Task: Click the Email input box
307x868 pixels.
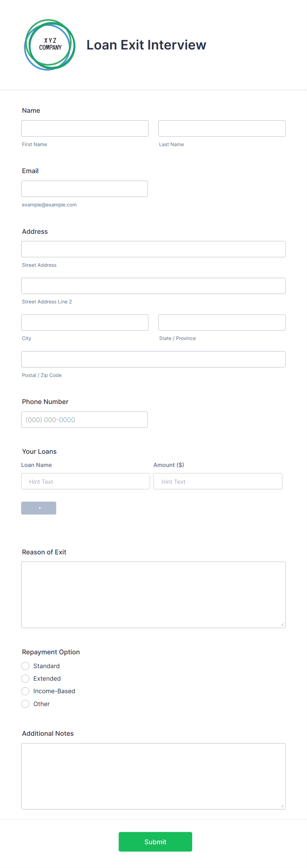Action: click(84, 189)
